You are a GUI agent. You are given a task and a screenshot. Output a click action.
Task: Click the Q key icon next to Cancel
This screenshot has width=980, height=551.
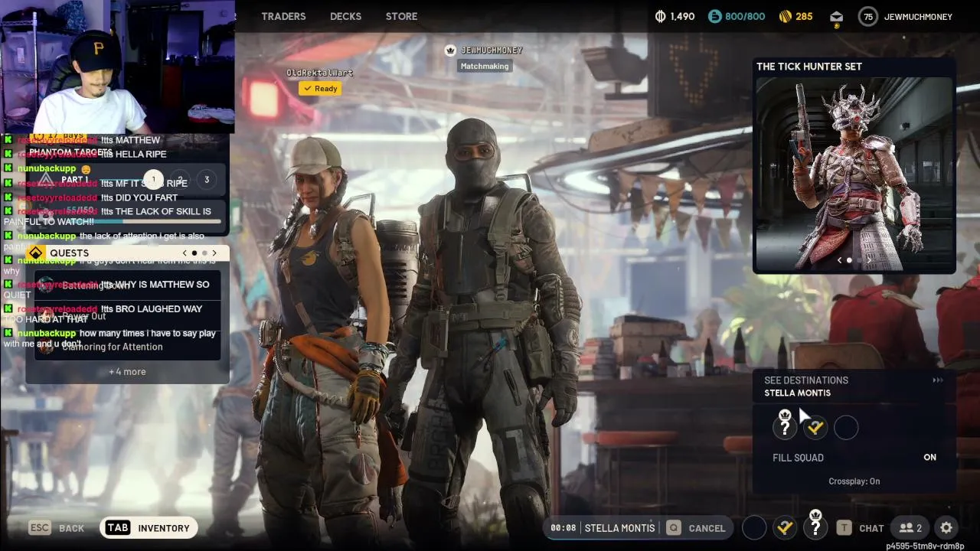(673, 527)
